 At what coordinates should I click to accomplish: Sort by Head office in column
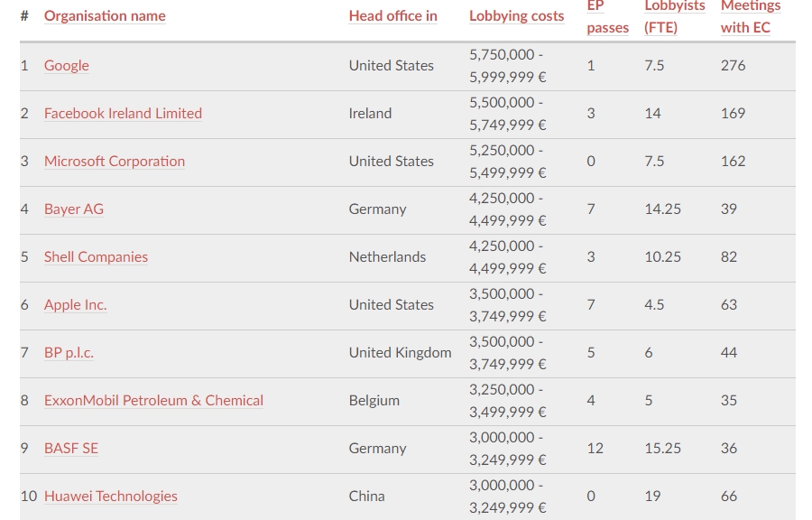coord(392,16)
